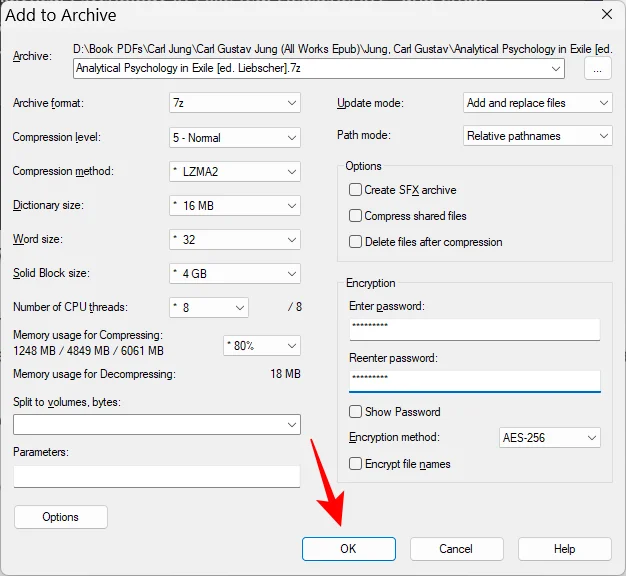The height and width of the screenshot is (576, 626).
Task: Expand the Split to volumes combo box
Action: coord(157,424)
